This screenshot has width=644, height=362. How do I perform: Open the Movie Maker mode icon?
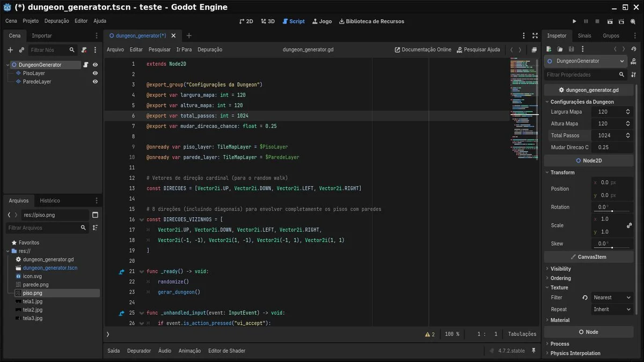point(634,21)
